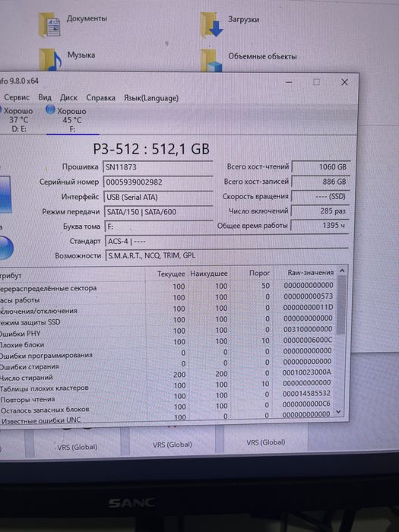Screen dimensions: 399x532
Task: Click the transfer mode field SATA/150 | SATA/600
Action: 159,212
